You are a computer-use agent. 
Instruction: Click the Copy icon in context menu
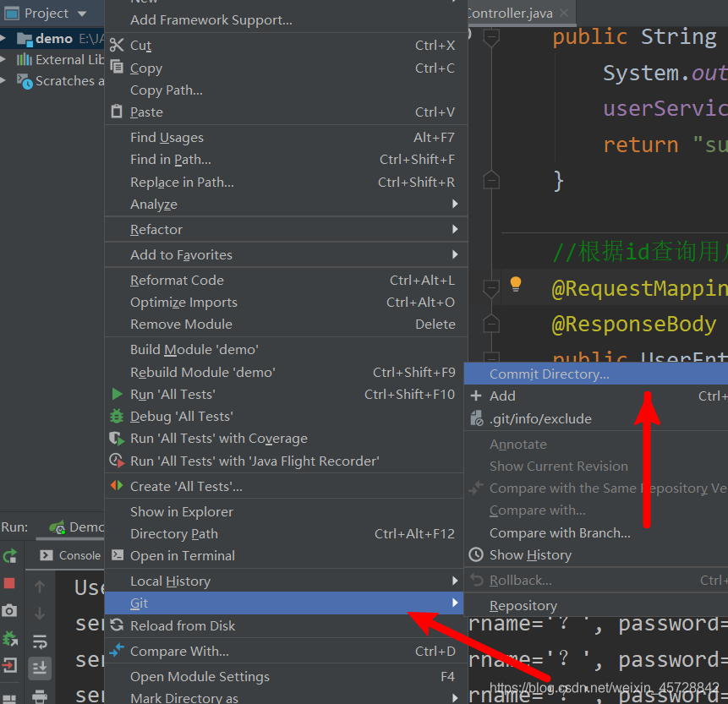tap(117, 67)
